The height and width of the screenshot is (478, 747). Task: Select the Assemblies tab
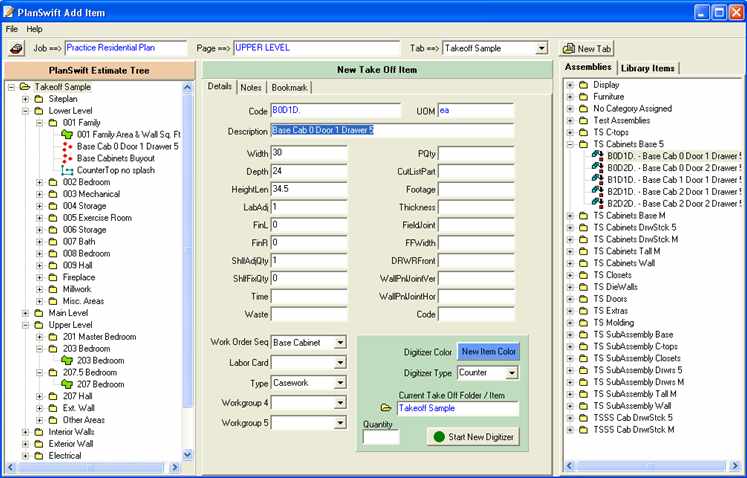[588, 67]
